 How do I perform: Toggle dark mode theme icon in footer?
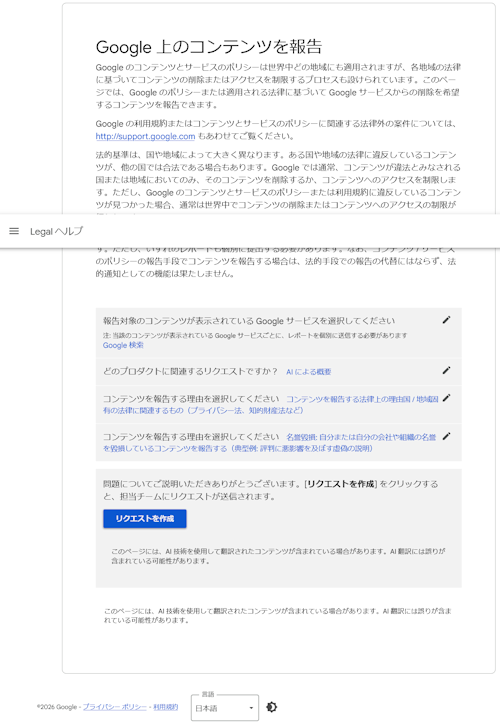click(272, 707)
